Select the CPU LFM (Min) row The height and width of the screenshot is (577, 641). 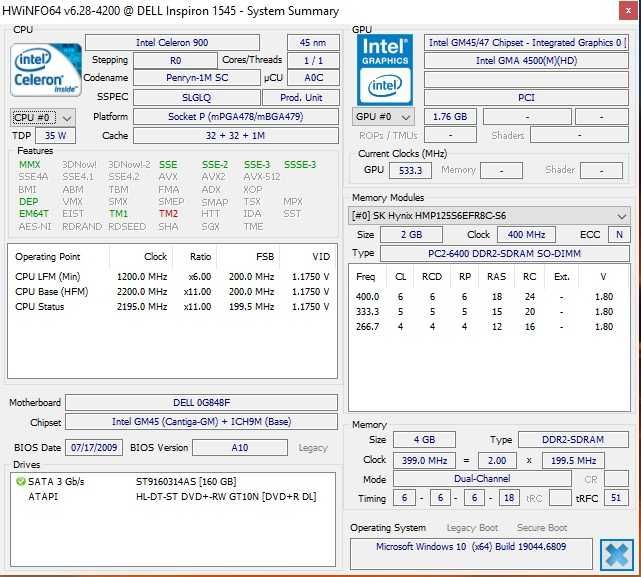point(172,277)
